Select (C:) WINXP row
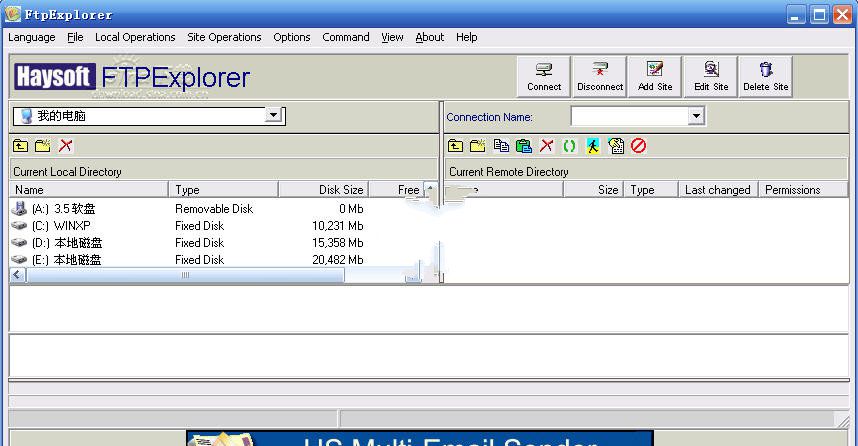This screenshot has width=858, height=446. (x=188, y=225)
